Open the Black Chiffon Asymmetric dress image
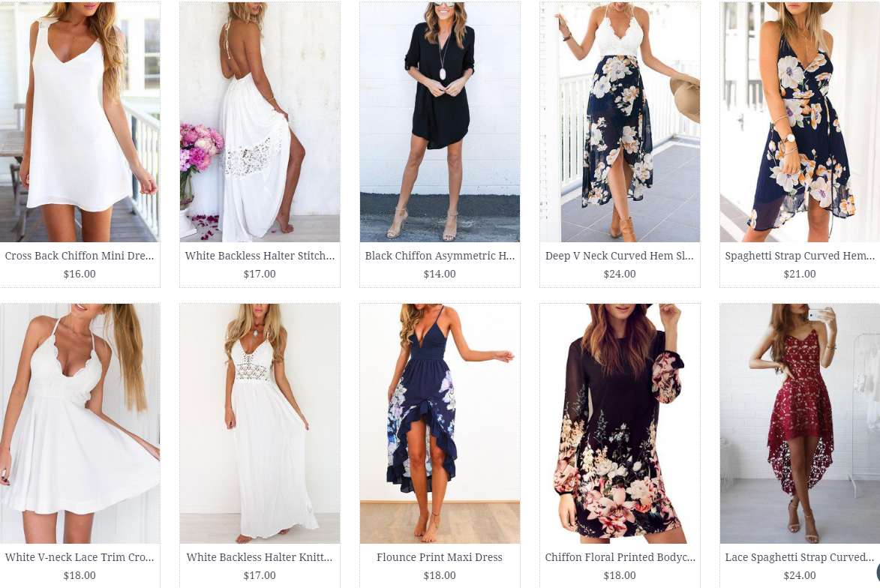Screen dimensions: 880x588 tap(440, 121)
